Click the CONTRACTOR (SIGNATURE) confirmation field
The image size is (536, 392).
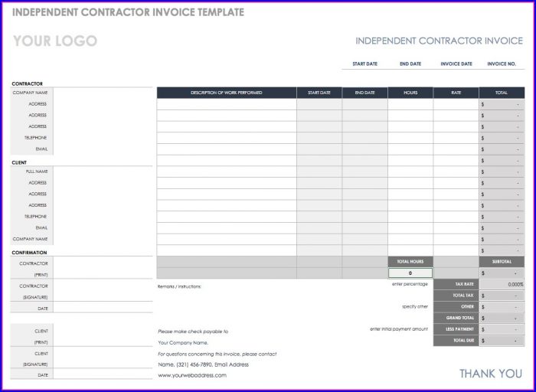coord(103,290)
